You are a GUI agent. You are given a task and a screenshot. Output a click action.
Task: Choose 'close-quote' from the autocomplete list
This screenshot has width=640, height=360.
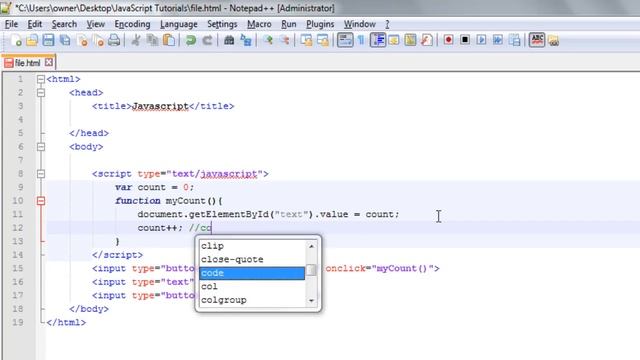(x=252, y=259)
